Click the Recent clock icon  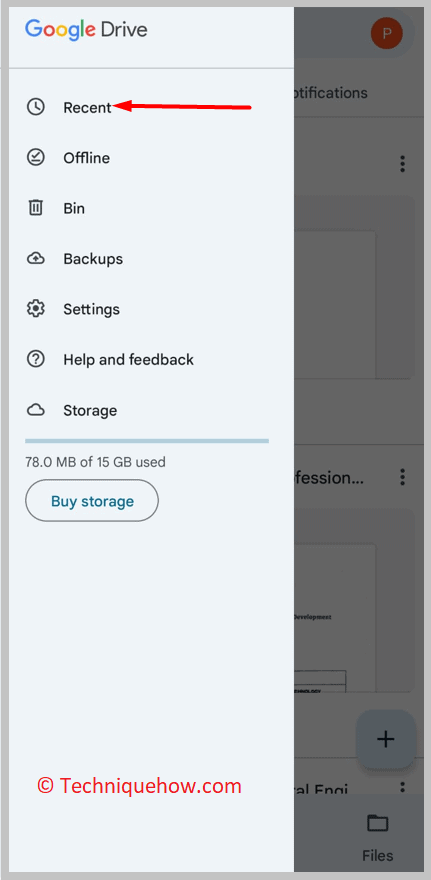pos(36,107)
